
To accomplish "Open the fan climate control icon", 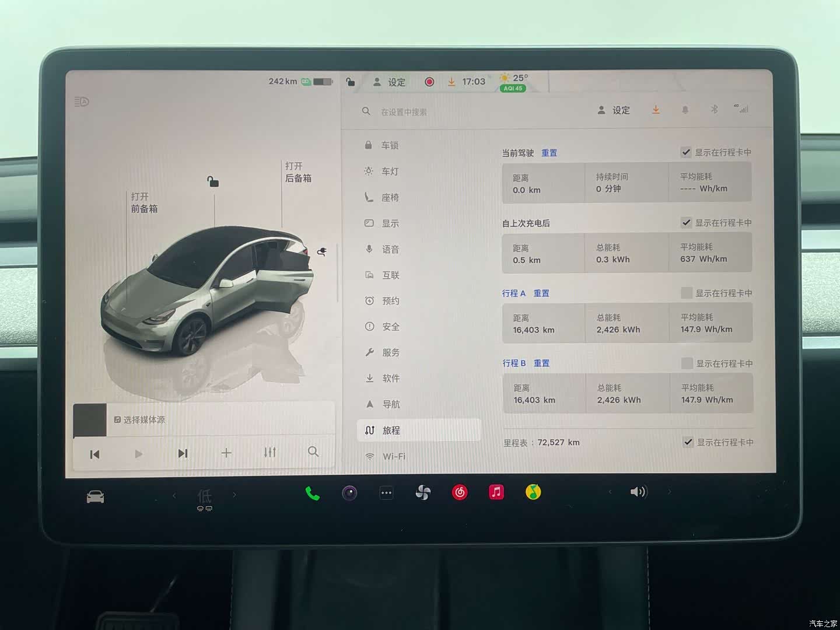I will (x=423, y=493).
